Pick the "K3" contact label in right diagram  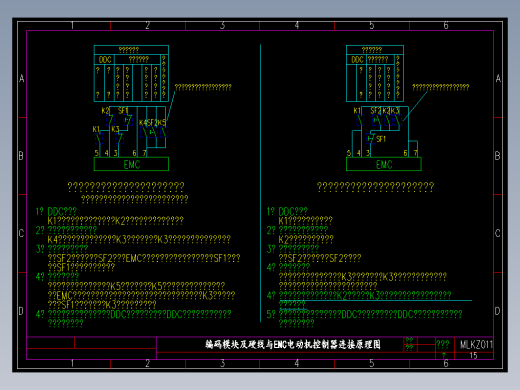(x=395, y=111)
